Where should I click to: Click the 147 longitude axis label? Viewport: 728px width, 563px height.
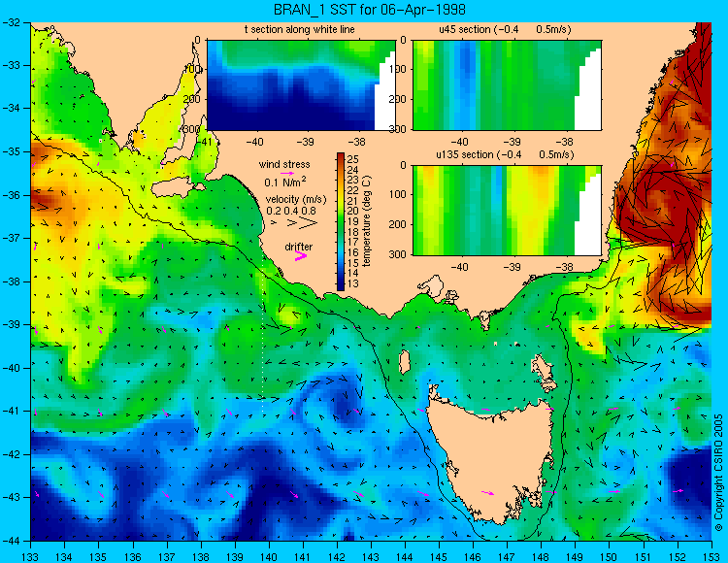click(x=507, y=556)
